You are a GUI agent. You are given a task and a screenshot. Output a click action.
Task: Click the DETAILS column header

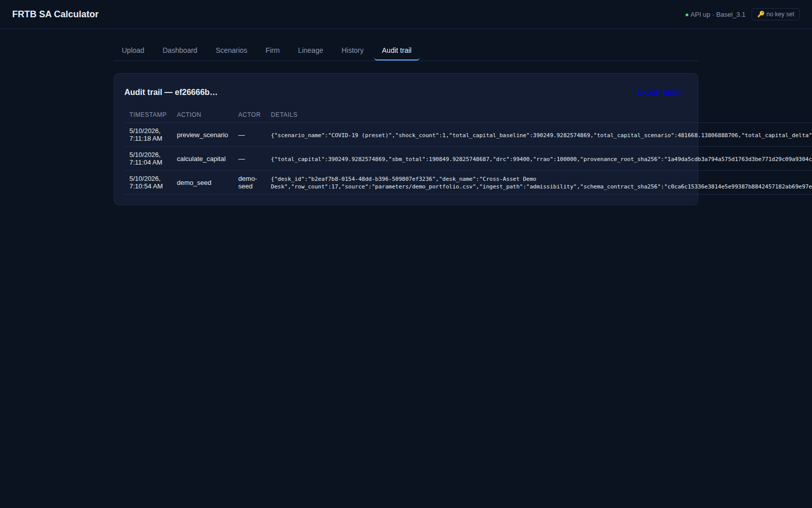[x=284, y=115]
